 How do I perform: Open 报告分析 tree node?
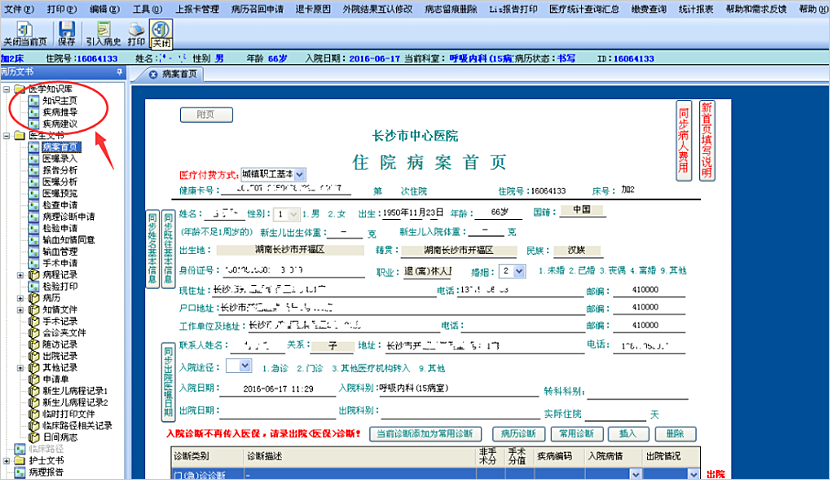[60, 170]
